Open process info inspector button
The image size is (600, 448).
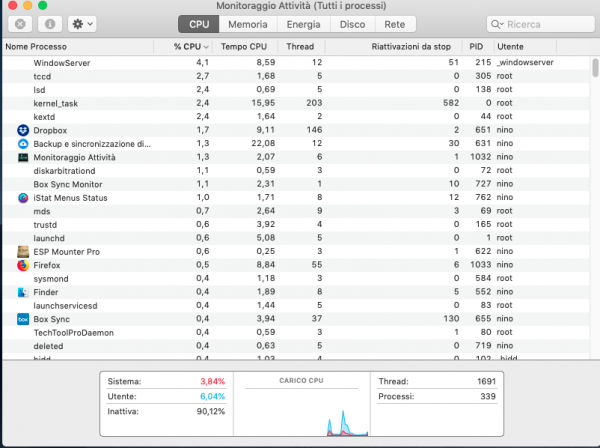point(50,24)
